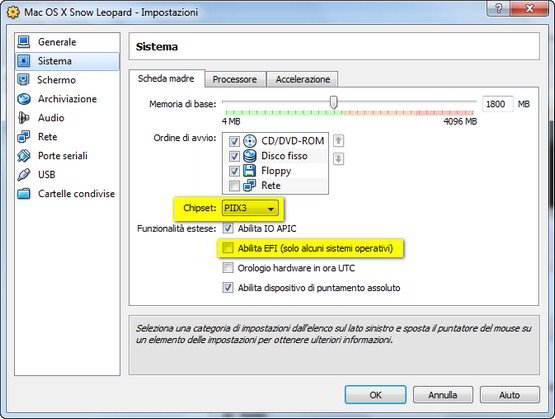This screenshot has height=419, width=555.
Task: Close the Impostazioni dialog window
Action: coord(530,8)
